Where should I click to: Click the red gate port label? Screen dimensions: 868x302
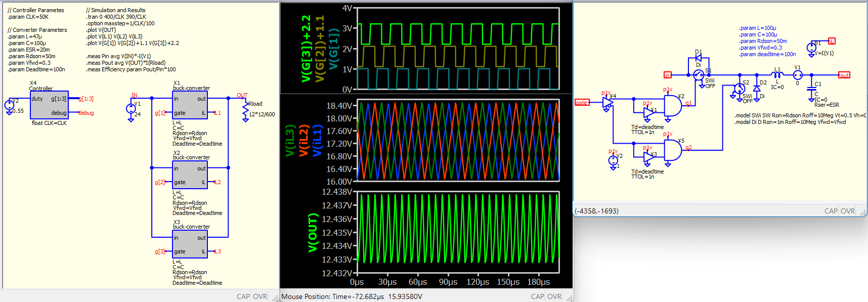pos(582,103)
